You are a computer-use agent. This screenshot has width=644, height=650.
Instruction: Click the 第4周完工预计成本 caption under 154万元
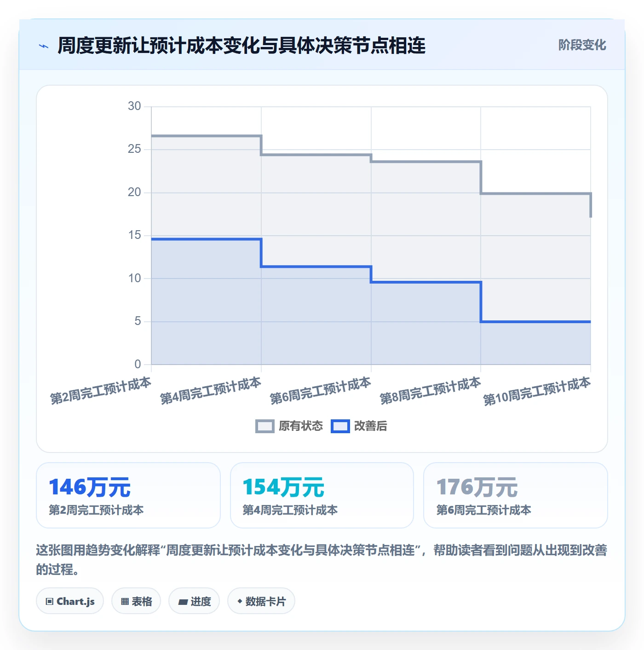tap(290, 510)
